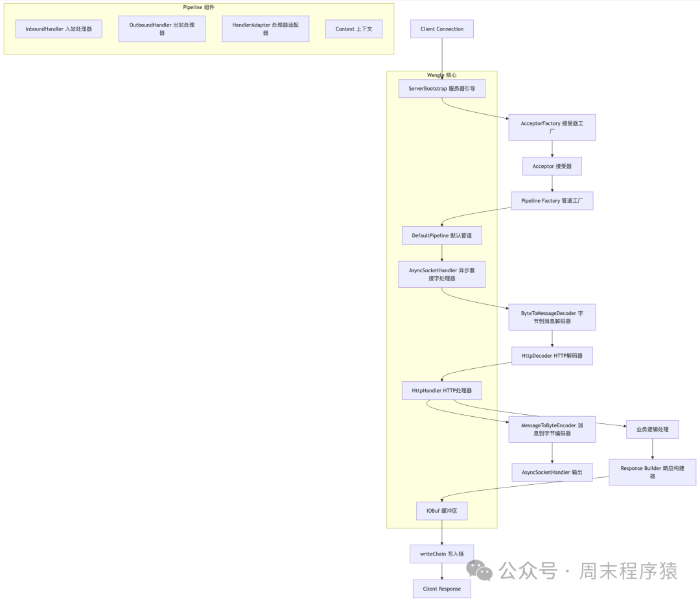The height and width of the screenshot is (599, 700).
Task: Click the 业务逻辑处理 node
Action: coord(652,429)
